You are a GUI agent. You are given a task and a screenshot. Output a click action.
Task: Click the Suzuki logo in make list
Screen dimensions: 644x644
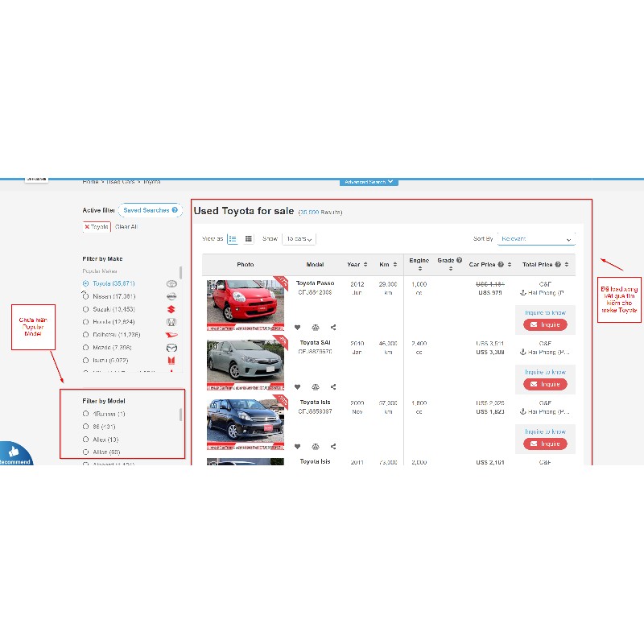(171, 309)
